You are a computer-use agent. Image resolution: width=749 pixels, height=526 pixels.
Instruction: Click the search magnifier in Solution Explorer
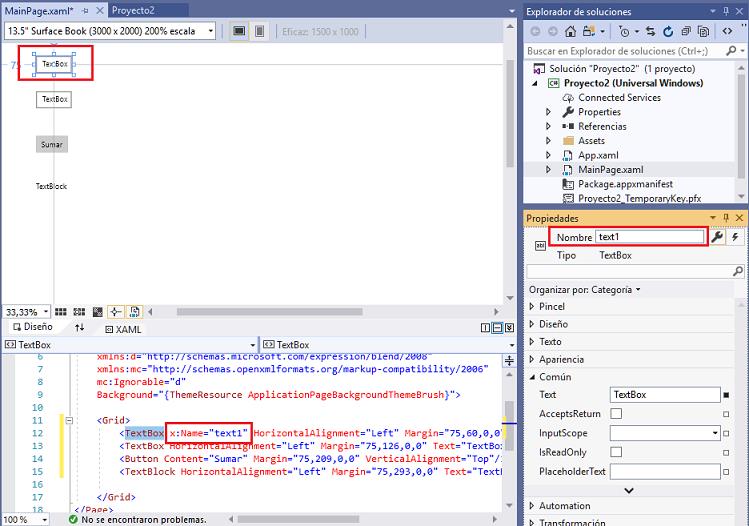(x=731, y=51)
